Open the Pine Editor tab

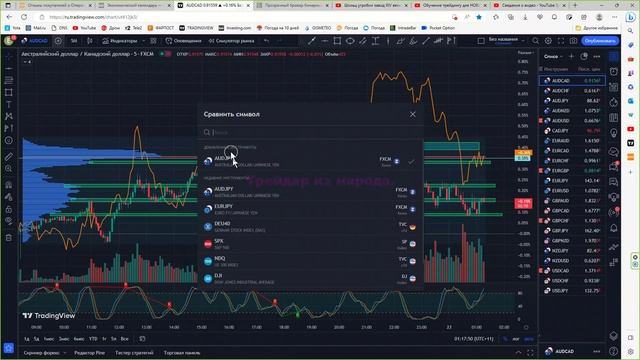(x=89, y=353)
